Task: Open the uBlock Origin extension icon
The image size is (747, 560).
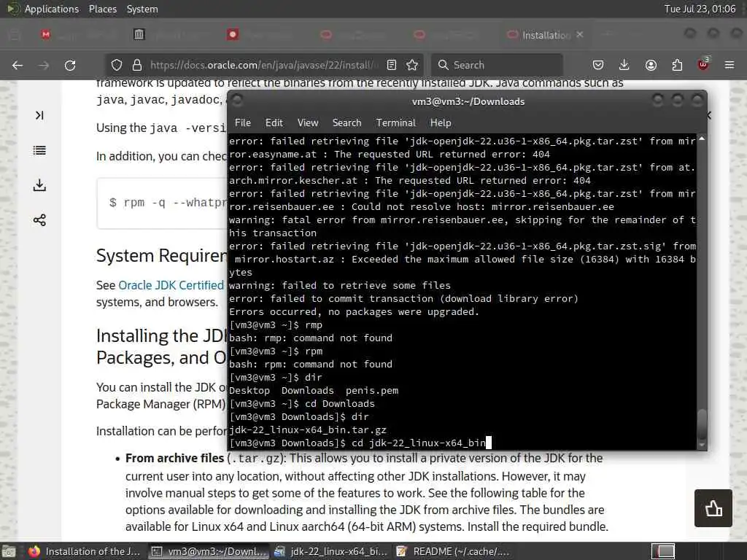Action: 703,64
